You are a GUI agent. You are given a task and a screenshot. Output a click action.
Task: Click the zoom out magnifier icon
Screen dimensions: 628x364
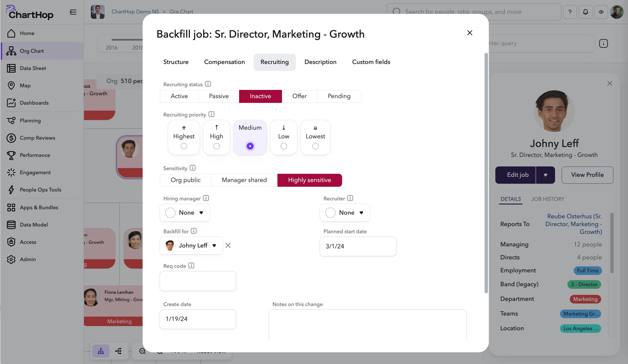tap(142, 351)
